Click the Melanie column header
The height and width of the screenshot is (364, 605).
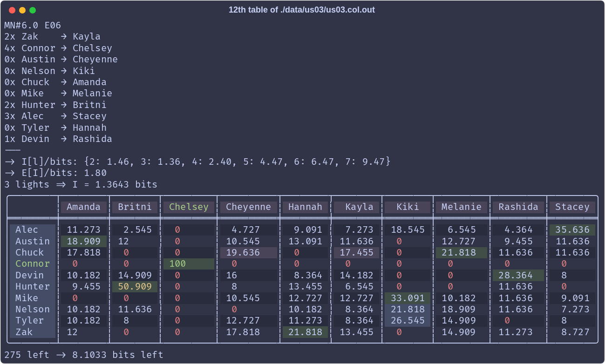point(462,207)
